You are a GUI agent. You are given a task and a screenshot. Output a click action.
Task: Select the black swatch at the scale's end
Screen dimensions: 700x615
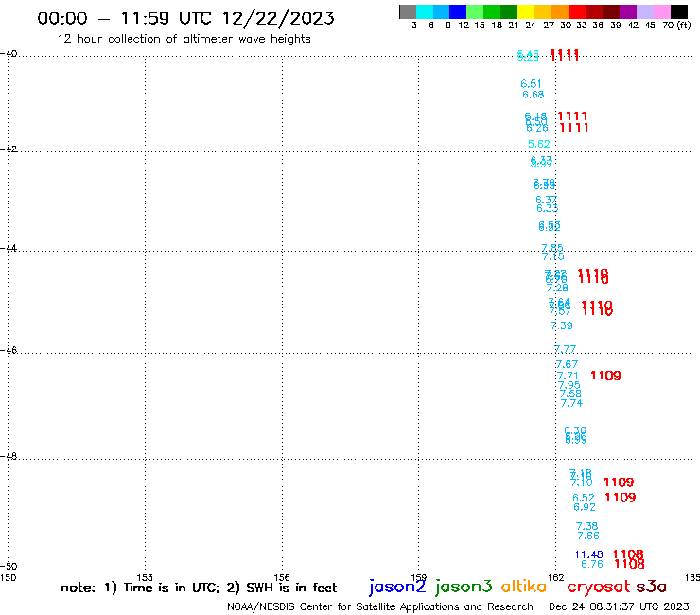click(x=678, y=11)
